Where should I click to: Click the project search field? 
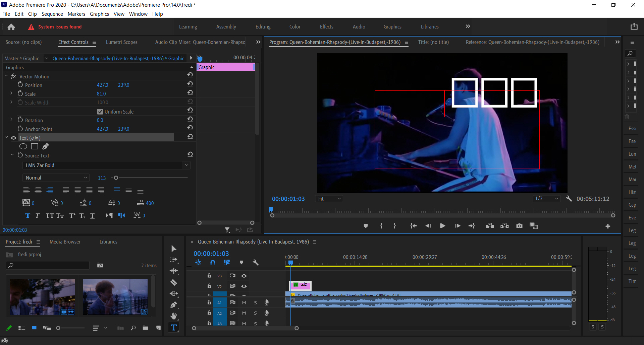(48, 265)
